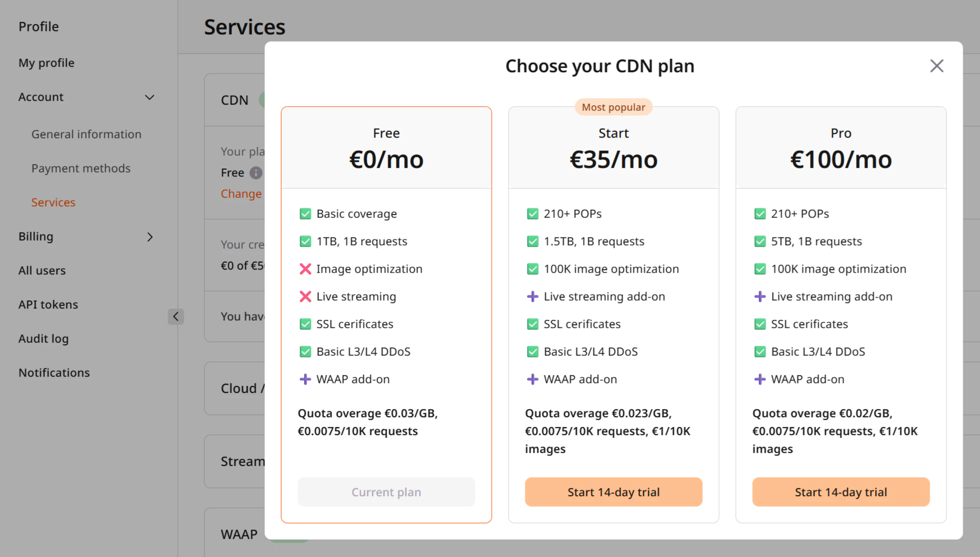The width and height of the screenshot is (980, 557).
Task: Click the plus icon beside WAAP add-on in Free plan
Action: [x=305, y=379]
